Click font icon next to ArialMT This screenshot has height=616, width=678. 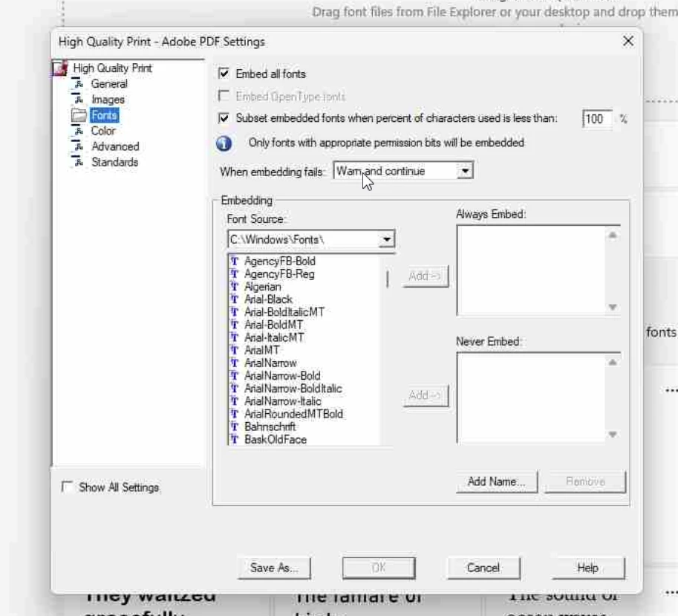(235, 350)
